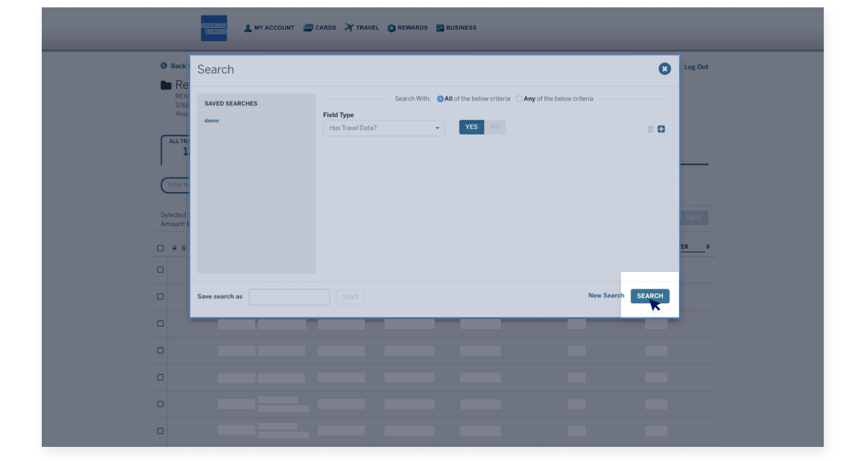Click the 'Save search as' text field
Screen dimensions: 868x461
coord(289,296)
